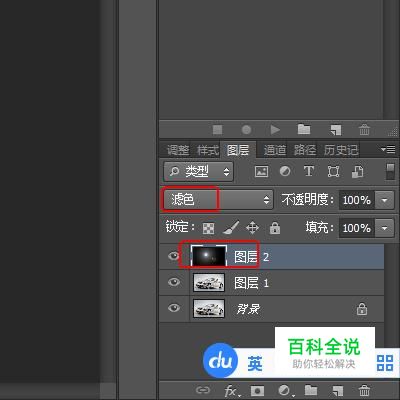Open the 填充 slider arrow

coord(384,228)
